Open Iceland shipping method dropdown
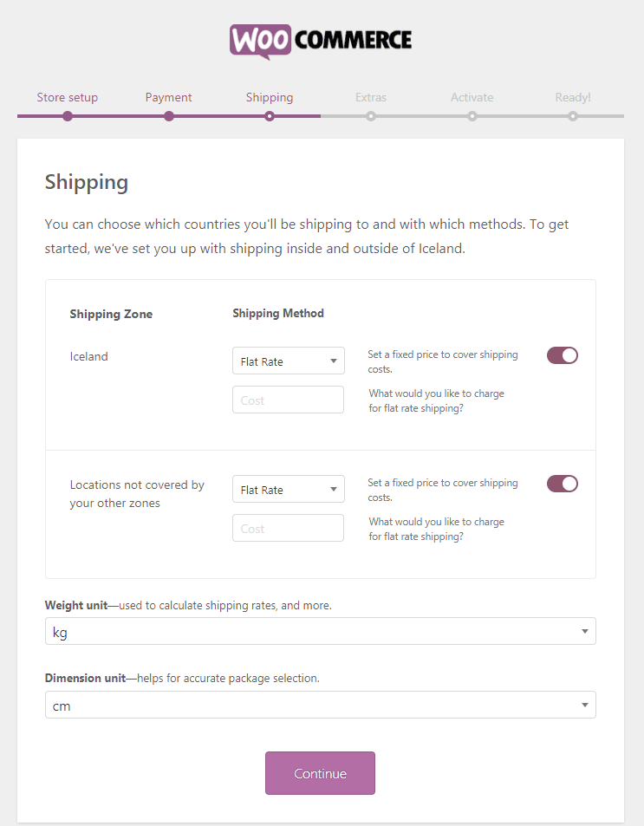 pyautogui.click(x=288, y=361)
